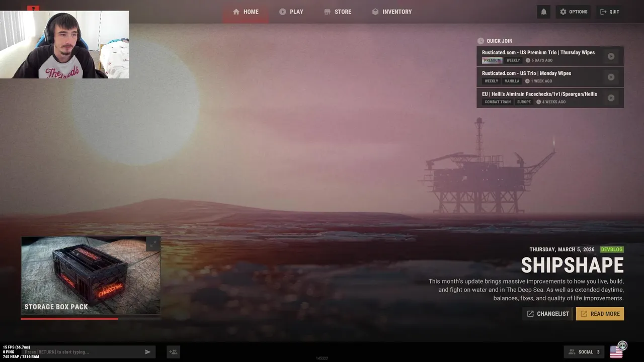Click the Thursday, March 5, 2026 date

point(562,249)
